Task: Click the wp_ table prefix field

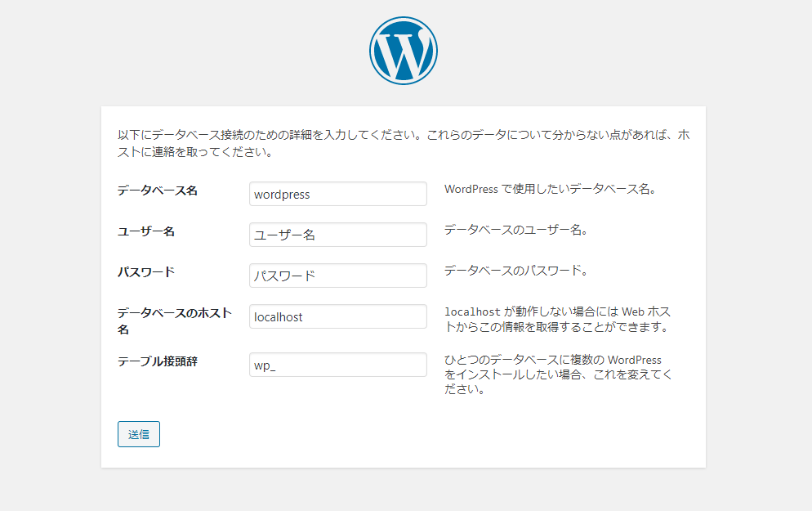Action: click(x=338, y=365)
